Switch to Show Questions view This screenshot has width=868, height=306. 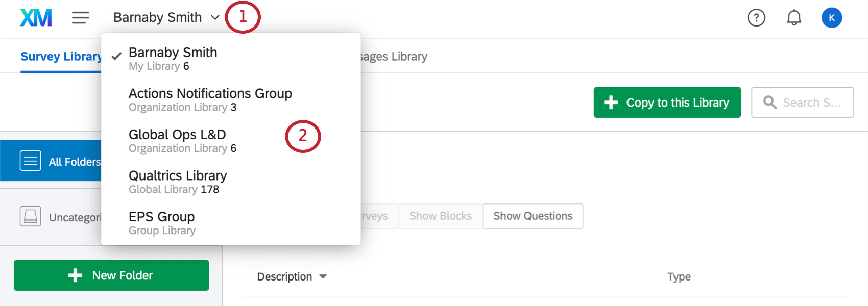[533, 216]
